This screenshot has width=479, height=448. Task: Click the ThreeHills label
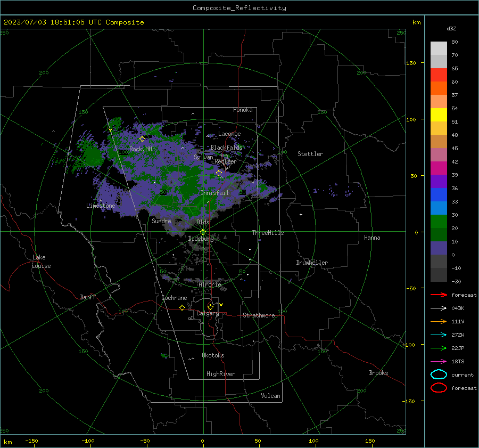click(268, 233)
